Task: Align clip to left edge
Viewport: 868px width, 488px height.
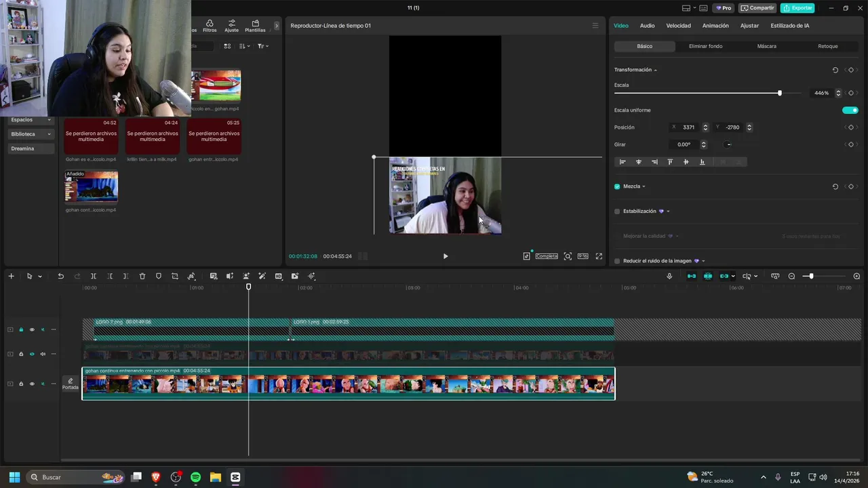Action: click(x=623, y=162)
